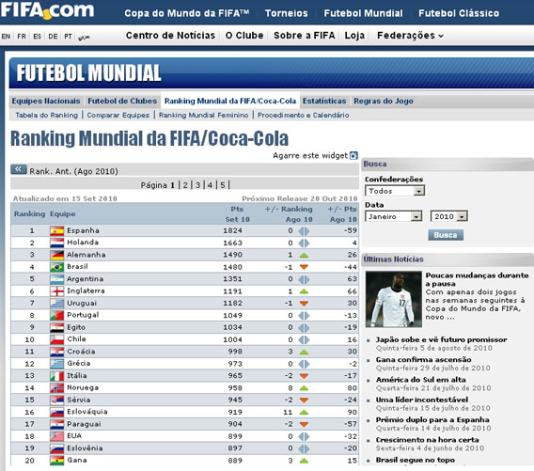The height and width of the screenshot is (471, 534).
Task: Go to ranking page 2
Action: (x=185, y=185)
